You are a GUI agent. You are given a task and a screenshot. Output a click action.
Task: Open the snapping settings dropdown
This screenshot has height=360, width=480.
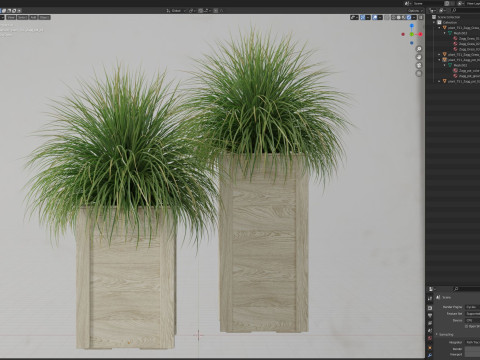[207, 11]
